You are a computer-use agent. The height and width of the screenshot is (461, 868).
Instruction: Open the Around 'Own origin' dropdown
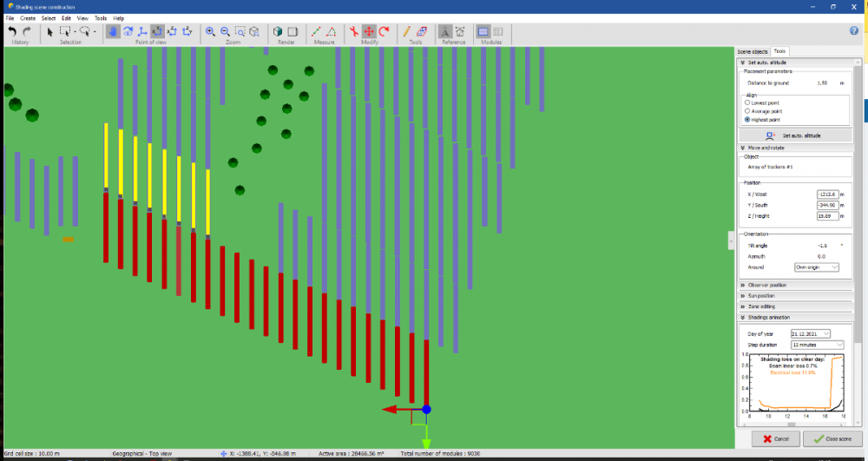(x=817, y=267)
